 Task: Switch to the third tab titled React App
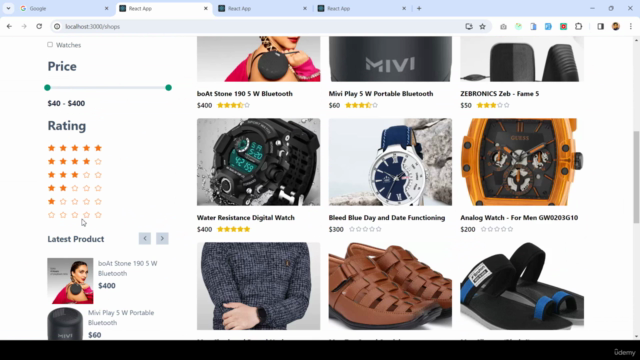[x=263, y=9]
